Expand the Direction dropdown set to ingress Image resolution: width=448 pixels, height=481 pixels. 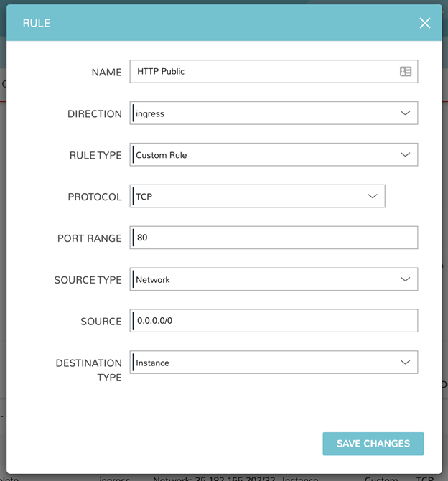(274, 113)
